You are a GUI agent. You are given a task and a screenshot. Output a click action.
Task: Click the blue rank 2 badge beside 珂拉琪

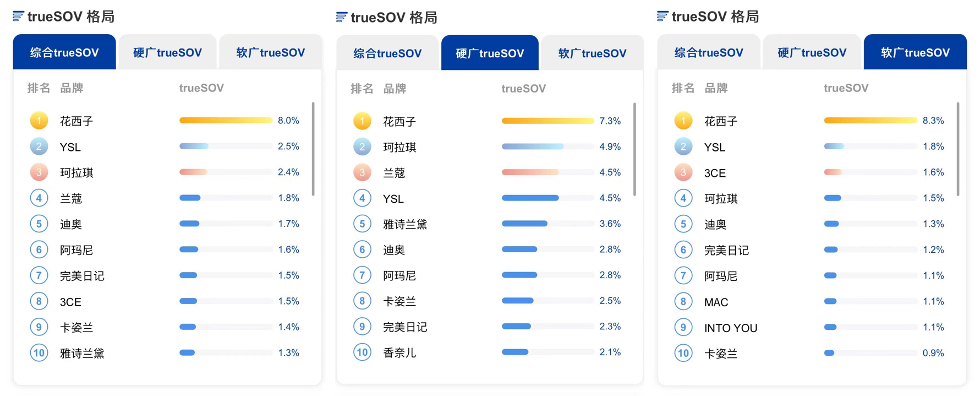pos(362,147)
